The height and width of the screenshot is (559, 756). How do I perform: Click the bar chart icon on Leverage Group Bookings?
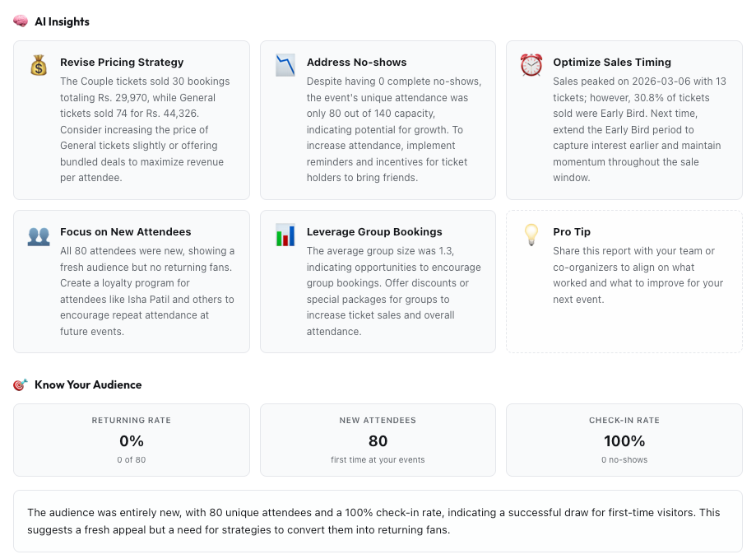[x=285, y=236]
